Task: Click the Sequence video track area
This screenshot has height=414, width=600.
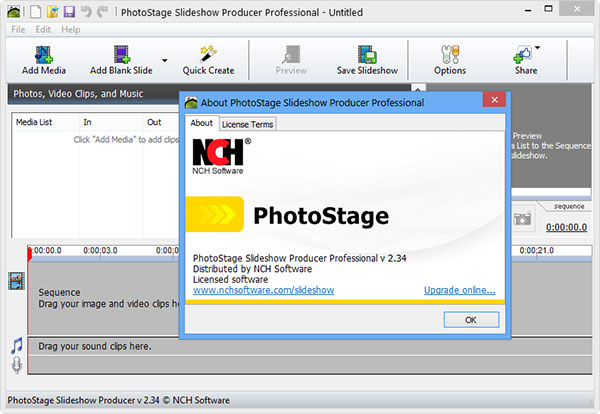Action: tap(104, 298)
